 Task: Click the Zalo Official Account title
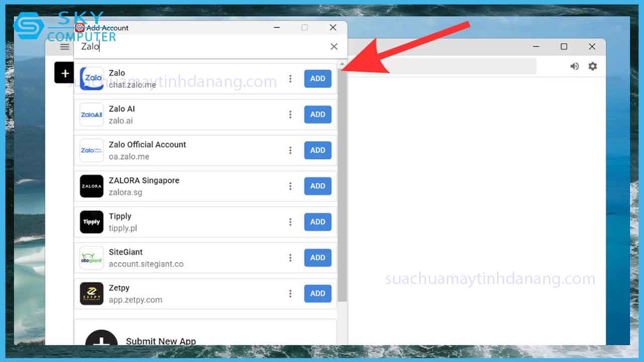(147, 144)
